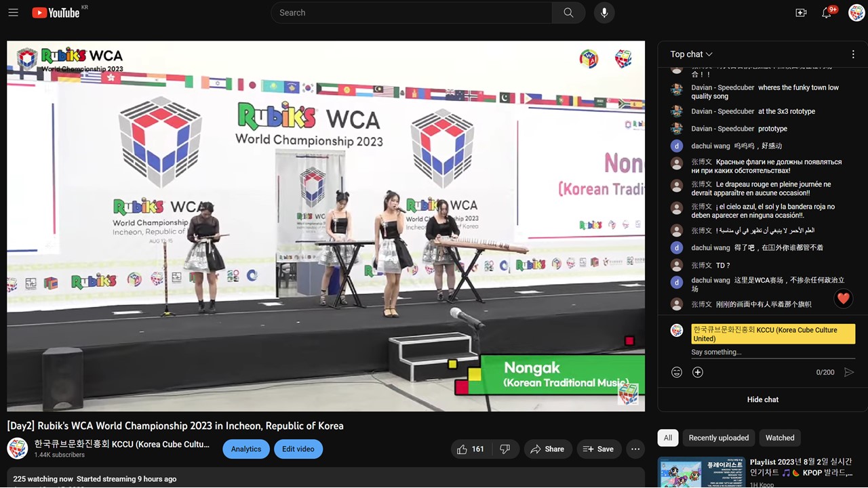Open chat options three-dot menu
This screenshot has height=488, width=868.
tap(853, 54)
